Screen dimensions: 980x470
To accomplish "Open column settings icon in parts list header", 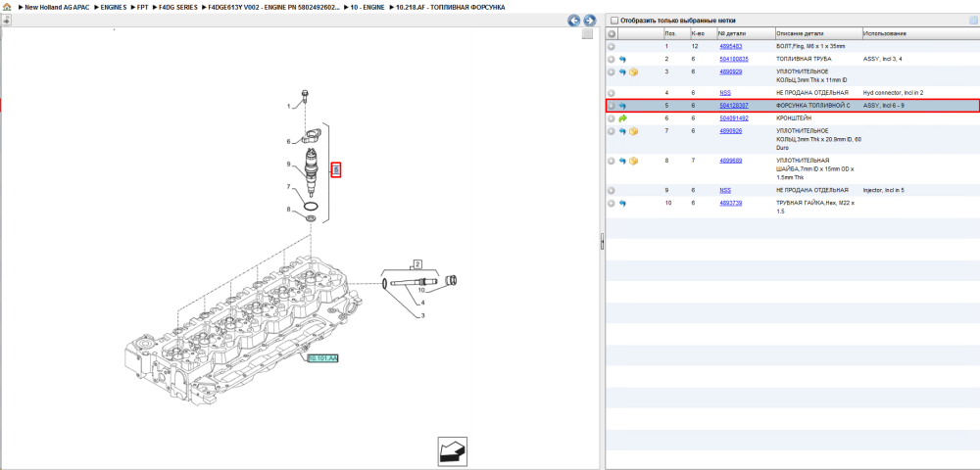I will coord(972,20).
